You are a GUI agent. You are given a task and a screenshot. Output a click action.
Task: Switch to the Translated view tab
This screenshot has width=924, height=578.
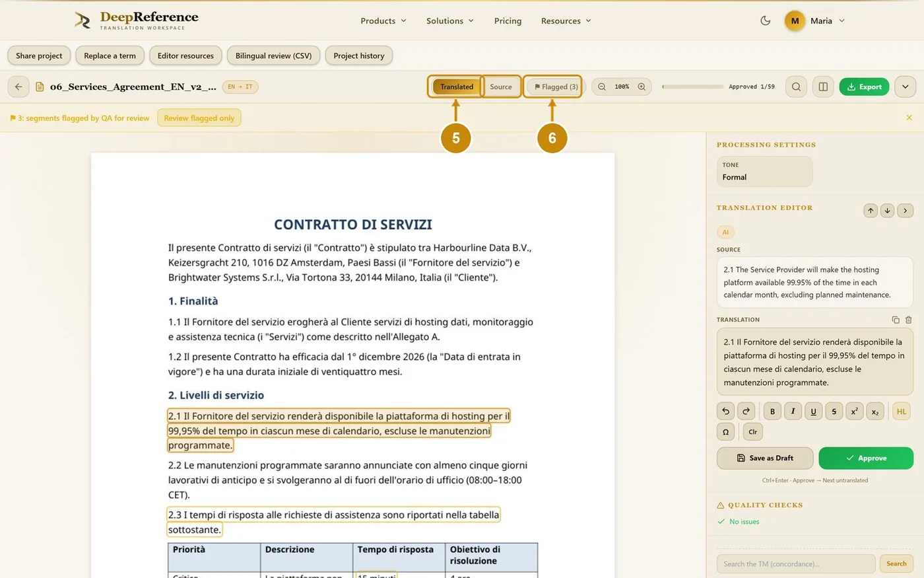coord(457,87)
